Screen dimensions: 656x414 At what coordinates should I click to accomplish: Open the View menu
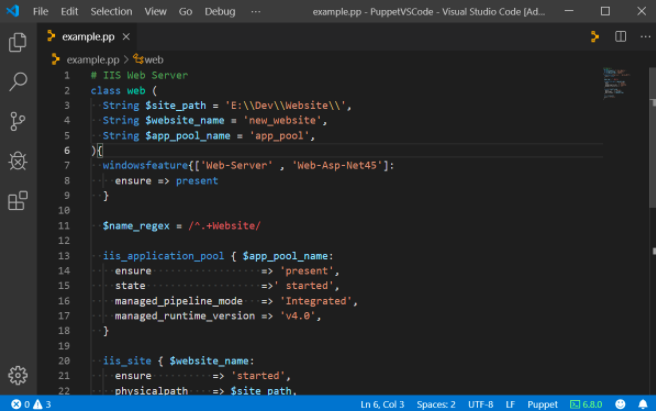(155, 11)
